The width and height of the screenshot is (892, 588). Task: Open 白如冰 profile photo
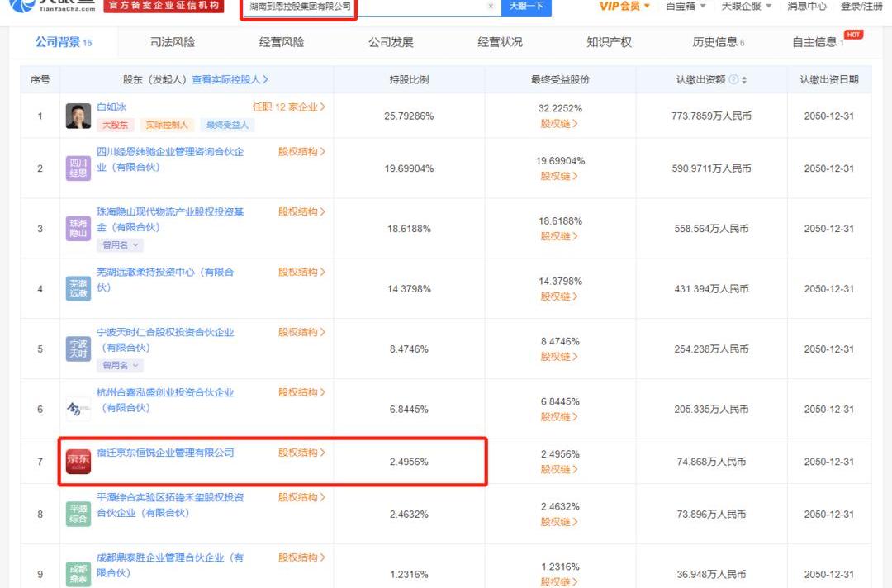click(x=78, y=116)
